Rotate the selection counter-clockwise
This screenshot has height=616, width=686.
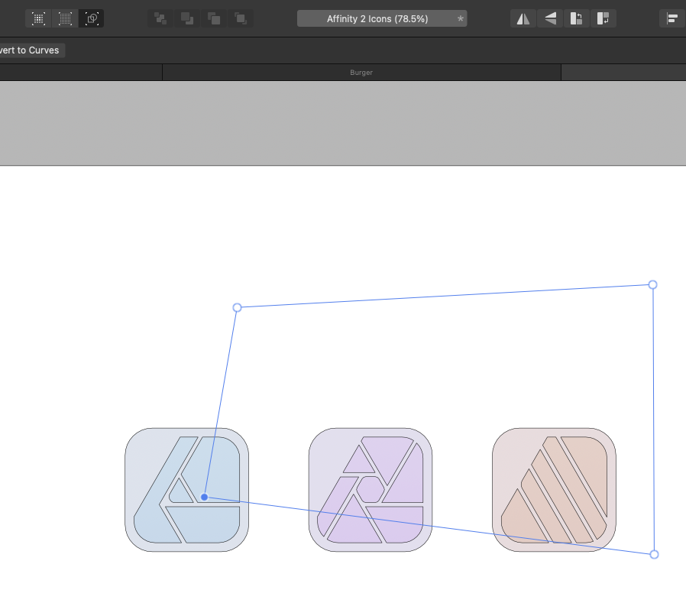(577, 18)
